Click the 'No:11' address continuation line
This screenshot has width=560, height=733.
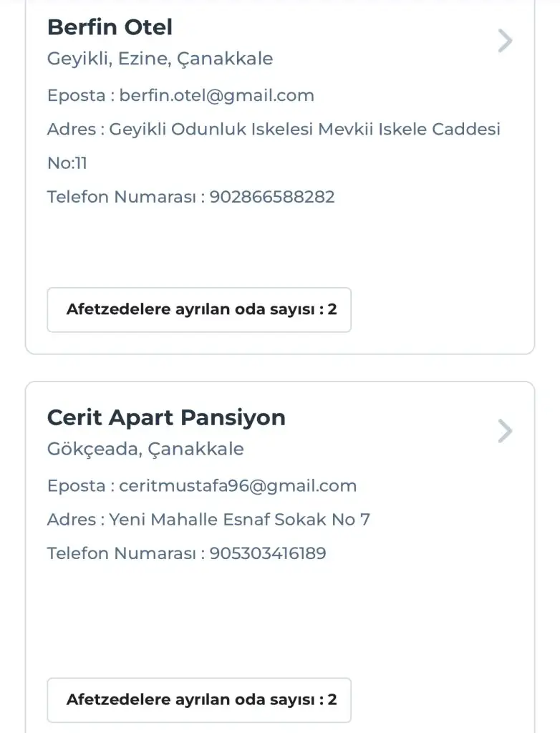[x=67, y=163]
